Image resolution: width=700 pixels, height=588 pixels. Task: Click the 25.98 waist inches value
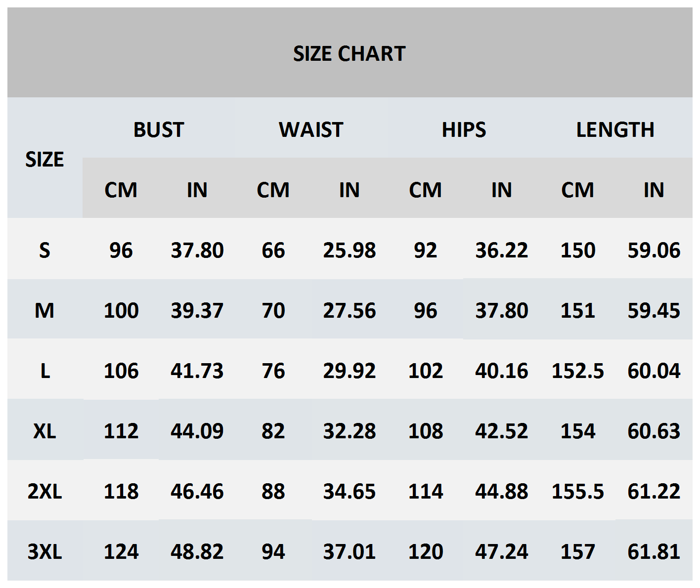coord(349,250)
